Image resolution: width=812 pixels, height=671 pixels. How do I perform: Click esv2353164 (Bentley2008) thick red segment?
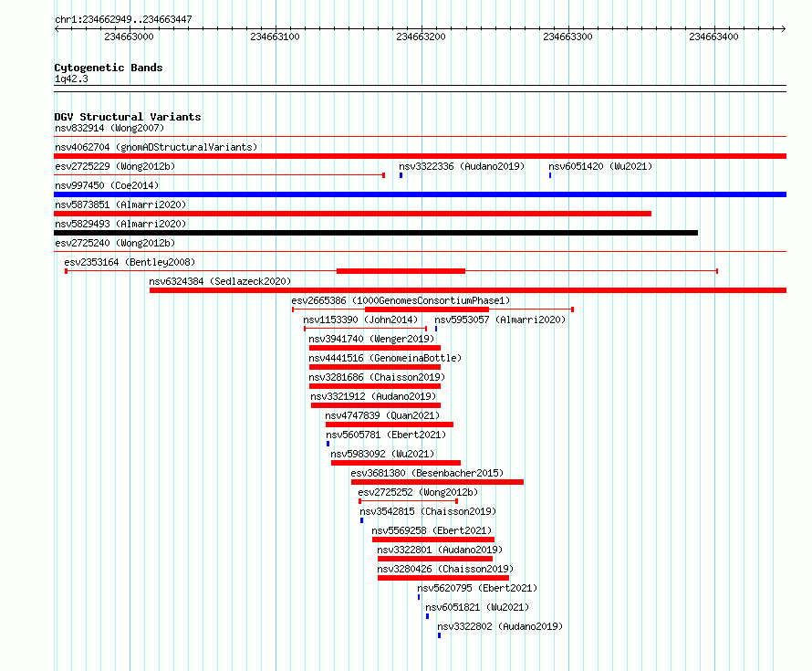[401, 271]
